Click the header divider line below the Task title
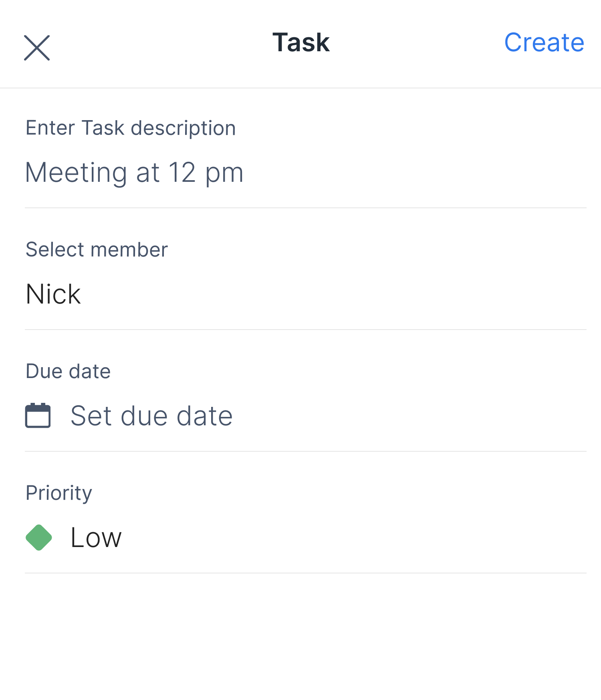The image size is (601, 700). (300, 88)
